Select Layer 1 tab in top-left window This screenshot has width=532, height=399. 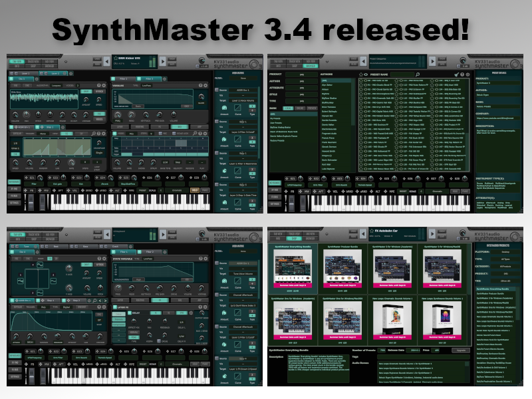[x=24, y=73]
